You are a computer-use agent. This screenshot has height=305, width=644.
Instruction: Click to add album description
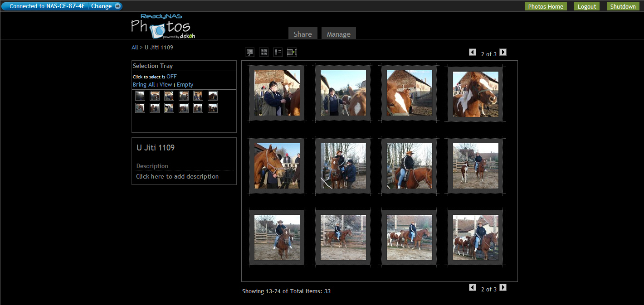[177, 176]
